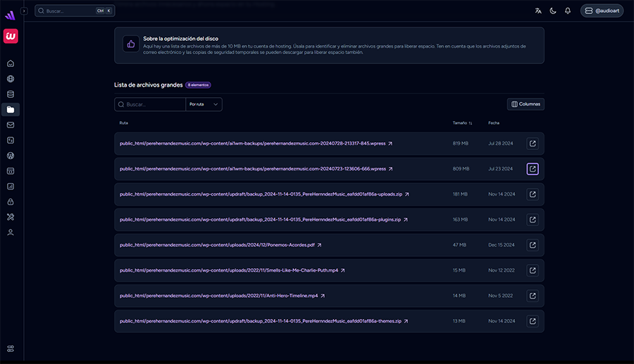
Task: Open the Databases icon in sidebar
Action: point(11,94)
